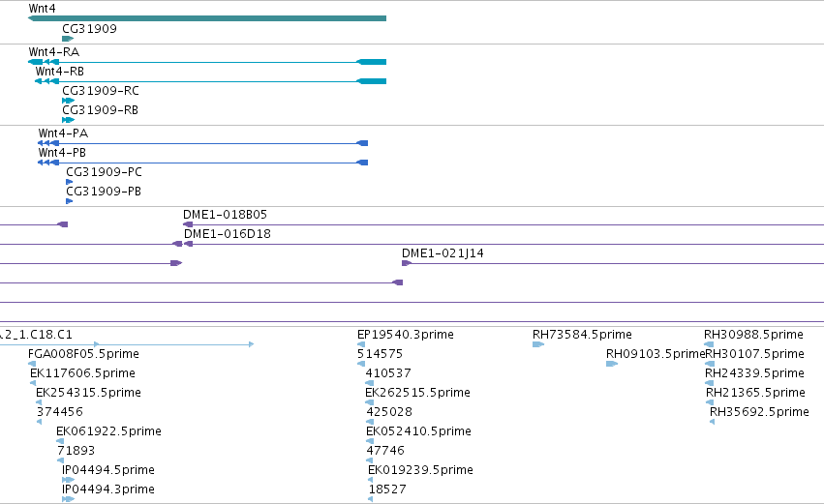Open the CG31909-PC label
This screenshot has height=504, width=824.
click(x=104, y=172)
